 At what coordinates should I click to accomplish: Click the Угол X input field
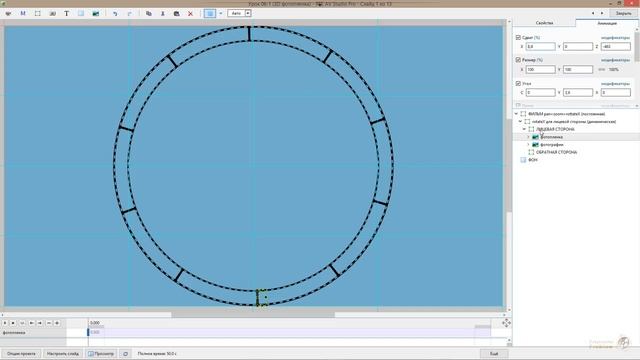pos(616,93)
